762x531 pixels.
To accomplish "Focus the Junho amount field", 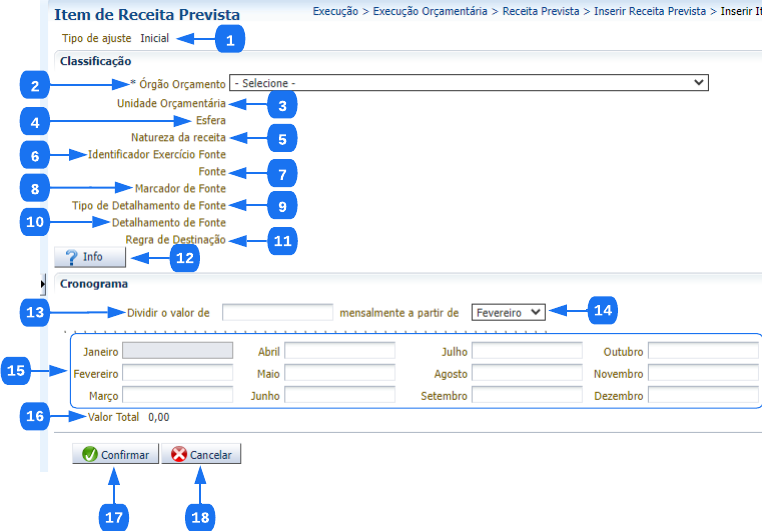I will [339, 395].
